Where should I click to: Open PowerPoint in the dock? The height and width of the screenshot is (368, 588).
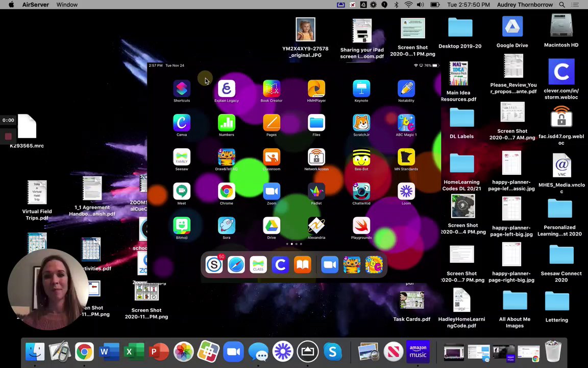coord(159,352)
